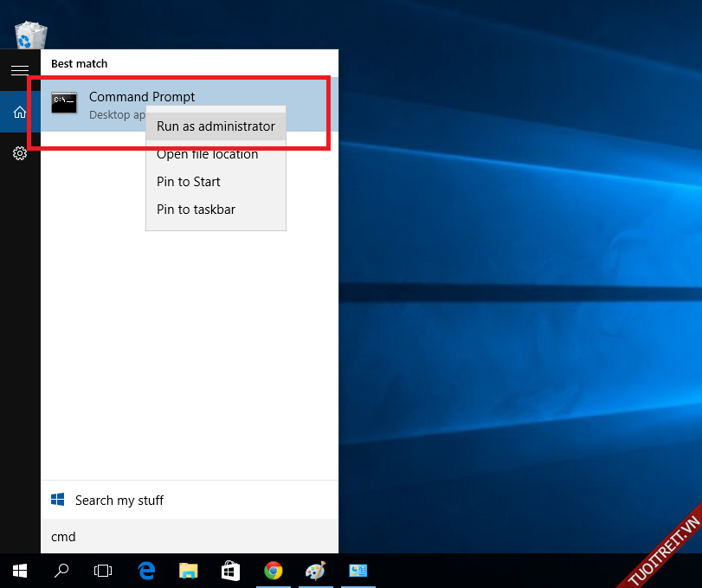Select Open file location menu entry
The height and width of the screenshot is (588, 702).
point(208,155)
